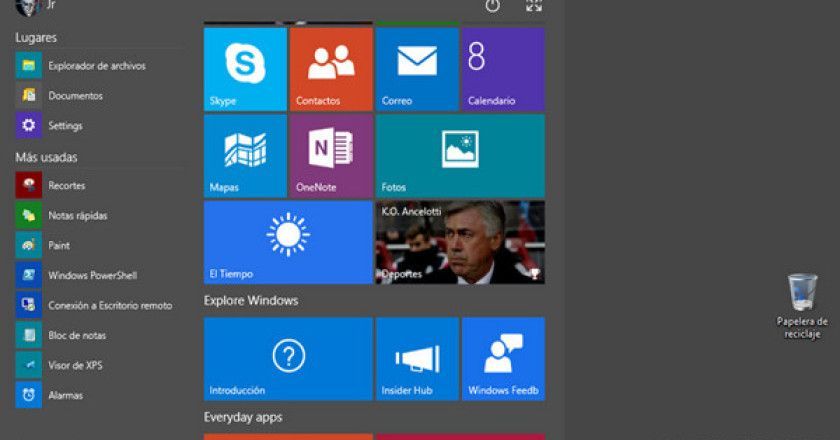Open the Visor de XPS icon

tap(28, 366)
